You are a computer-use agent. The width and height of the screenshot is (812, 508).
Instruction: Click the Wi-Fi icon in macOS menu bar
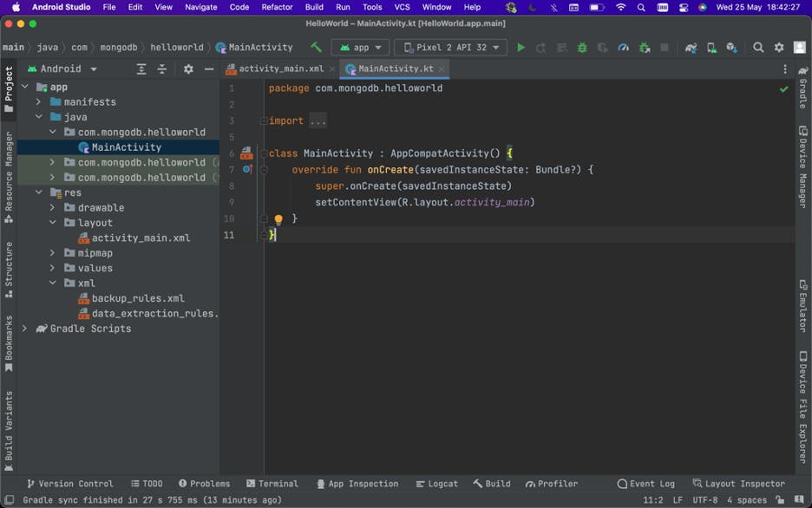[x=620, y=7]
